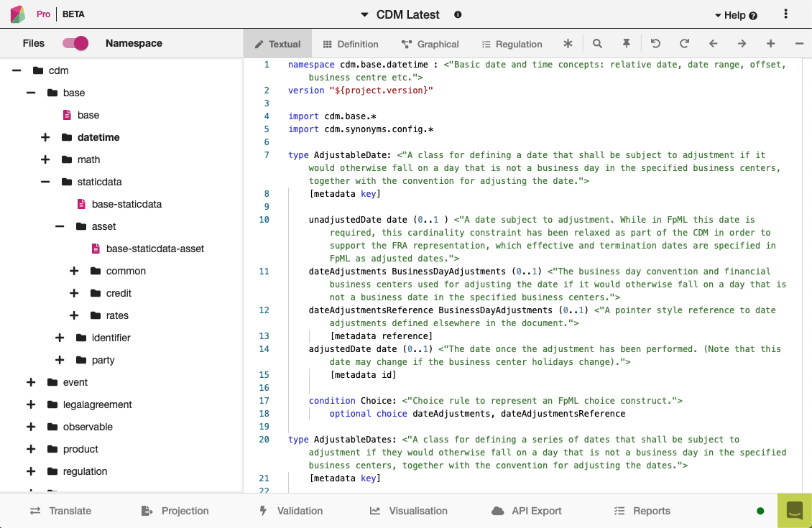Click the redo arrow icon
The image size is (812, 528).
point(684,44)
